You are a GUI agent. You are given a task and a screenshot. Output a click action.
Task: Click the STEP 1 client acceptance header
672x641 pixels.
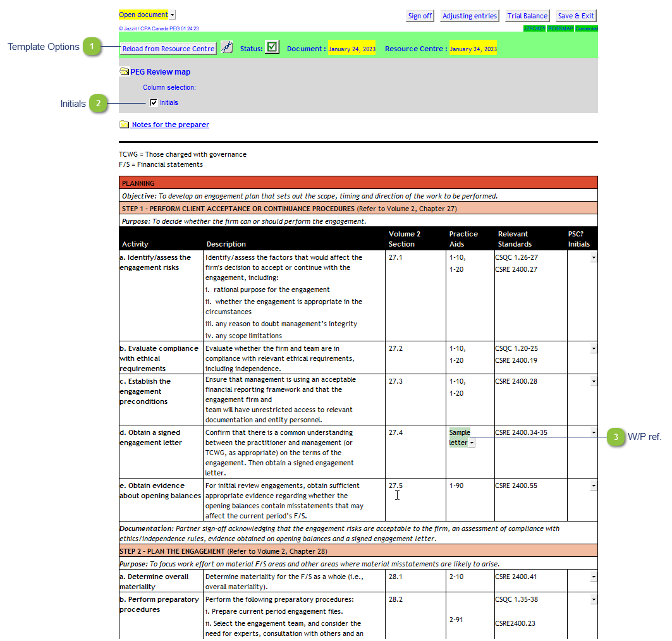coord(358,209)
